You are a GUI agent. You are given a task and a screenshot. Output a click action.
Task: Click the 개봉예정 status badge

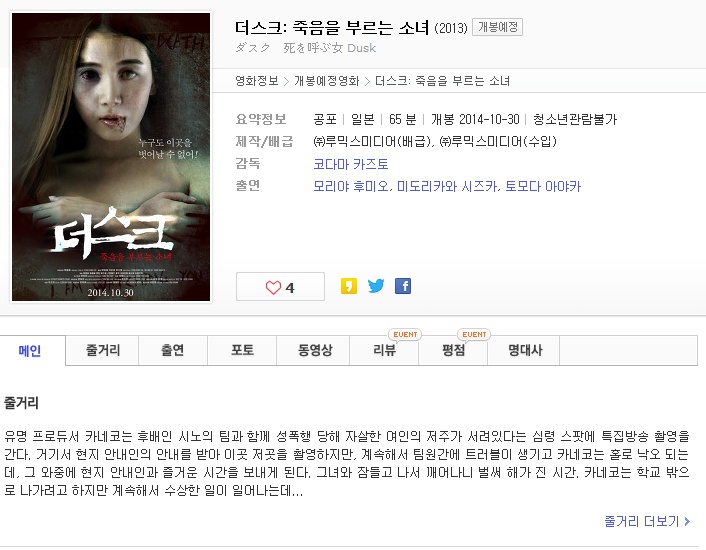click(497, 27)
